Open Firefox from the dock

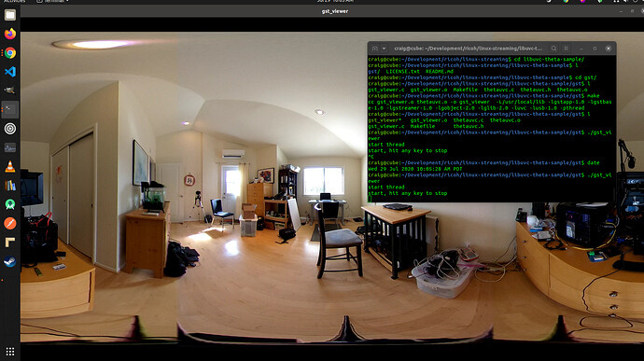(x=10, y=34)
